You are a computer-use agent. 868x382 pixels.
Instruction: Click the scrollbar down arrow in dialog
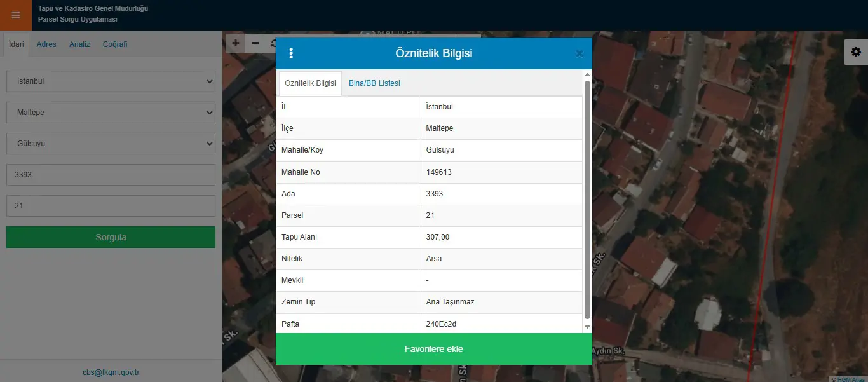point(587,327)
